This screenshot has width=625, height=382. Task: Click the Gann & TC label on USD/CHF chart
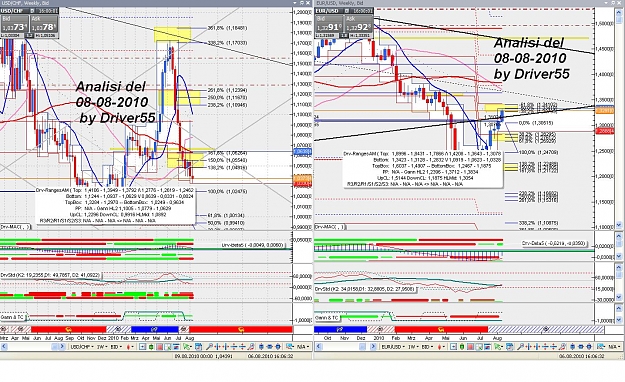click(14, 317)
